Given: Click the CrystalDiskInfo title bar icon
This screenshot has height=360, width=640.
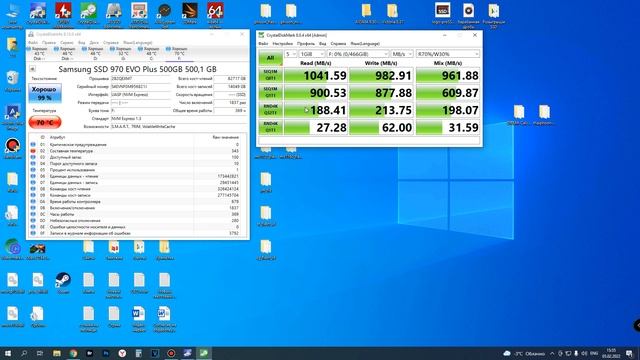Looking at the screenshot, I should [31, 34].
